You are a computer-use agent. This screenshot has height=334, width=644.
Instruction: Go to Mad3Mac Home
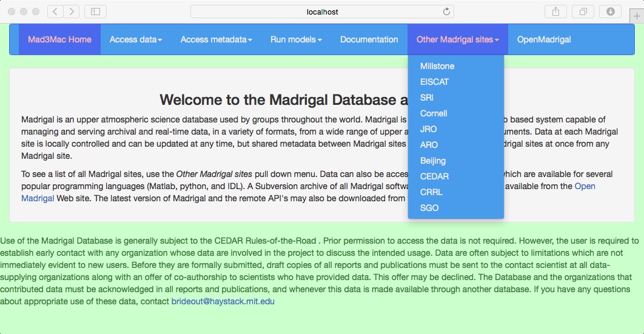click(59, 39)
